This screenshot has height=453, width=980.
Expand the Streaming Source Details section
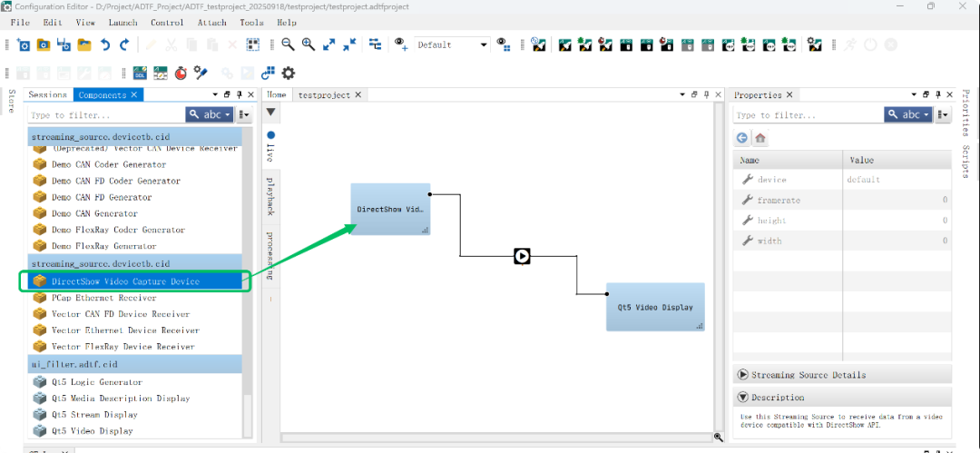[743, 375]
